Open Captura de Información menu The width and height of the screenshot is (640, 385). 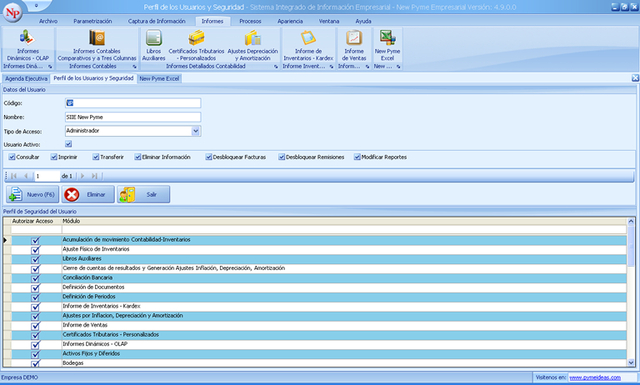(x=157, y=21)
